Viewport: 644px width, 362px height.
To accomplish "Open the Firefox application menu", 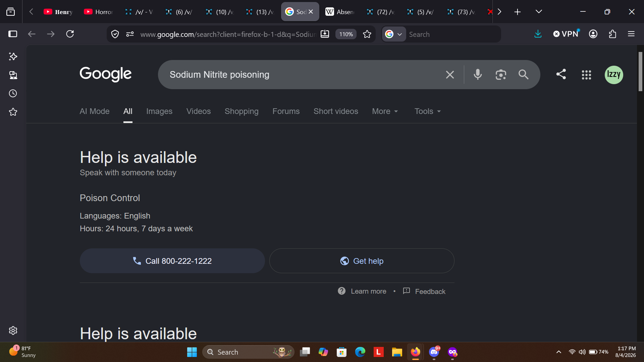I will (631, 34).
